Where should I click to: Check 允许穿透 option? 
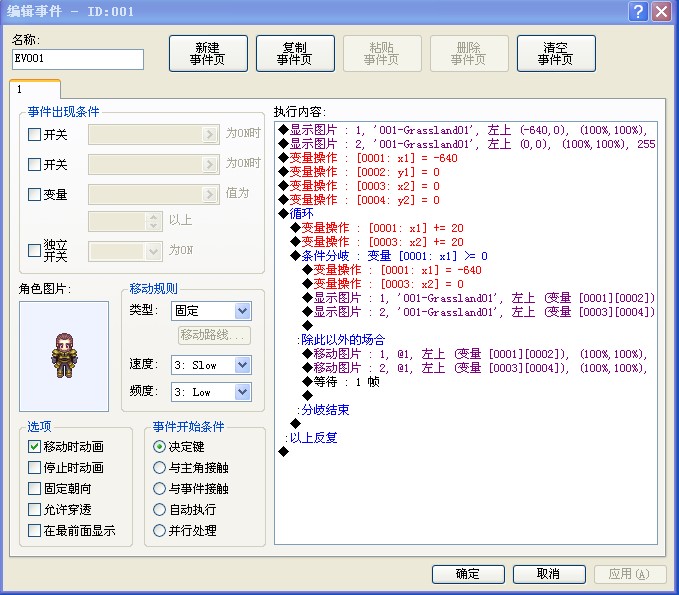coord(34,509)
